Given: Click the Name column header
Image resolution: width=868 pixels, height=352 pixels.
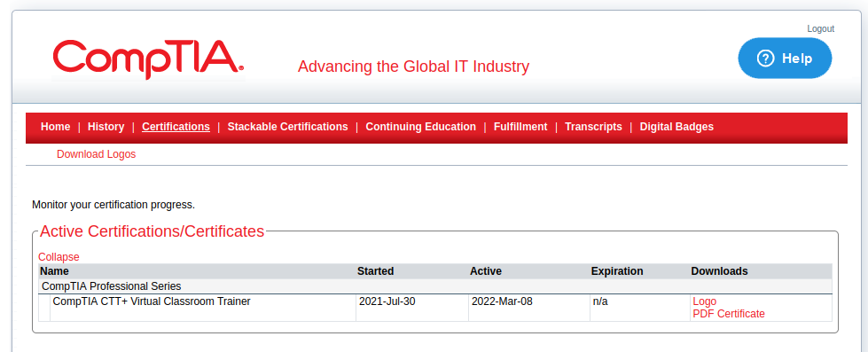Looking at the screenshot, I should pos(54,271).
